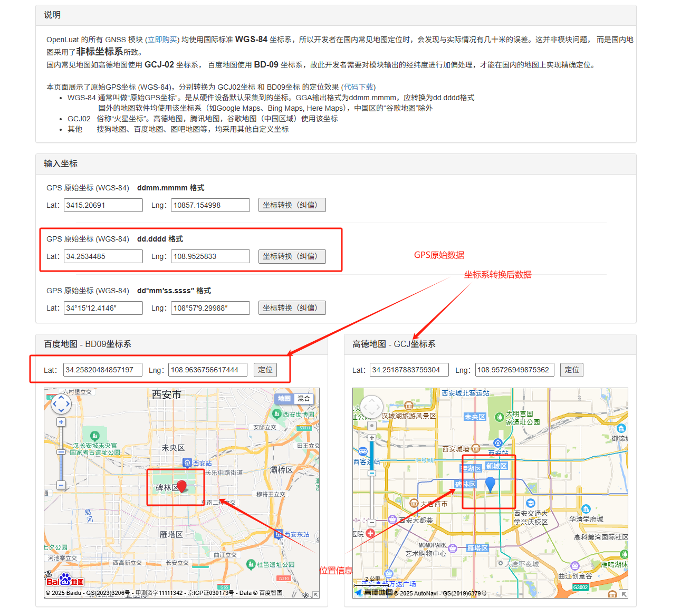This screenshot has width=700, height=616.
Task: Click the lower zoom-out minus on Baidu map
Action: point(61,485)
